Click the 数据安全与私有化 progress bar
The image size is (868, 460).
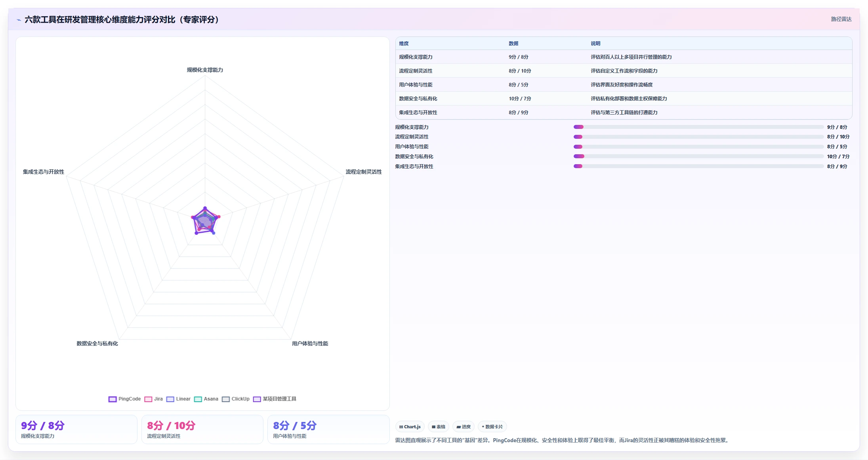(698, 156)
